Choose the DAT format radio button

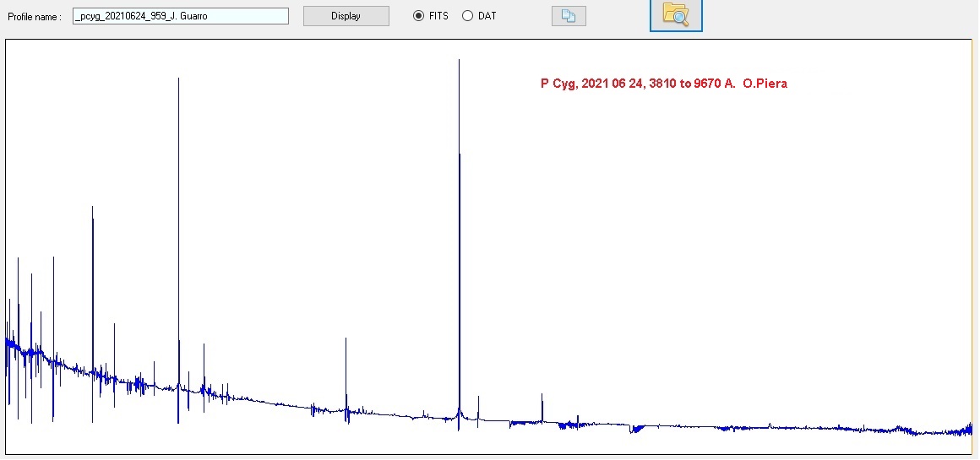(468, 16)
